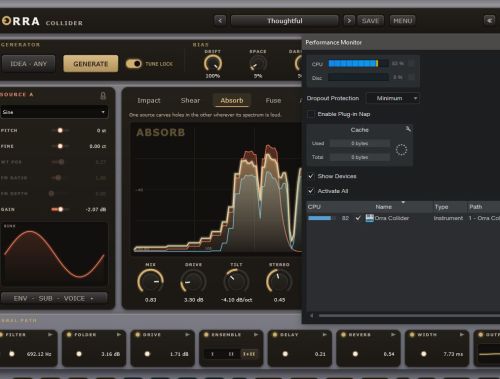The height and width of the screenshot is (379, 500).
Task: Expand the Folder module arrow
Action: (119, 334)
